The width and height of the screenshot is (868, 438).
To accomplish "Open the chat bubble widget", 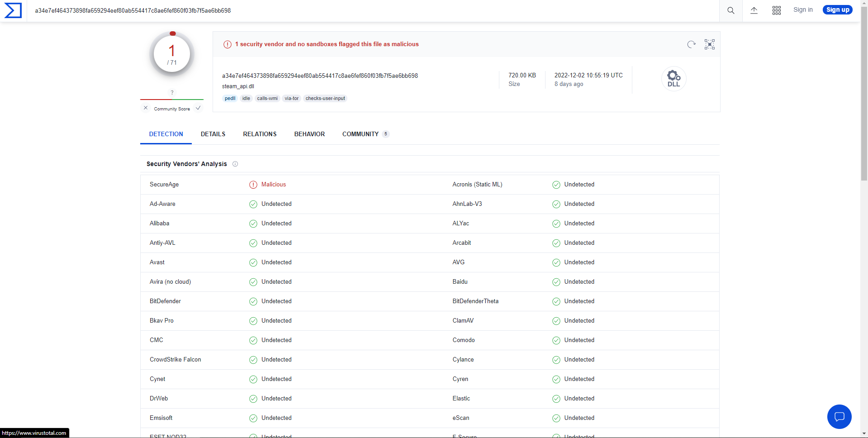I will (839, 416).
